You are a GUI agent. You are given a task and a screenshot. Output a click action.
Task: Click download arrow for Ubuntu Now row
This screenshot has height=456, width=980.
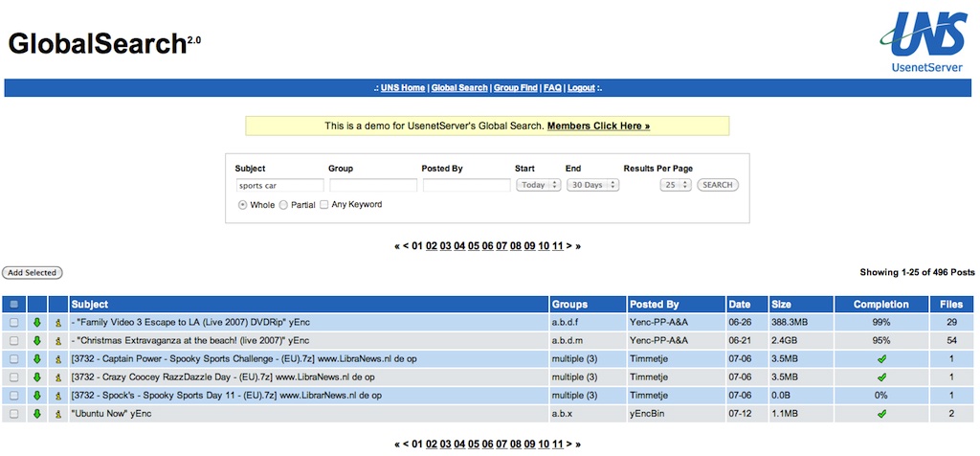pyautogui.click(x=37, y=414)
